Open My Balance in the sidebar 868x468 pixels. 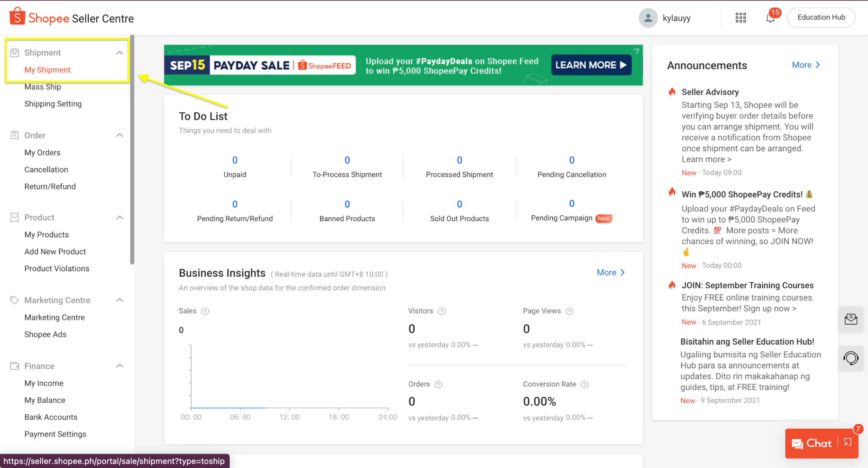pyautogui.click(x=45, y=400)
